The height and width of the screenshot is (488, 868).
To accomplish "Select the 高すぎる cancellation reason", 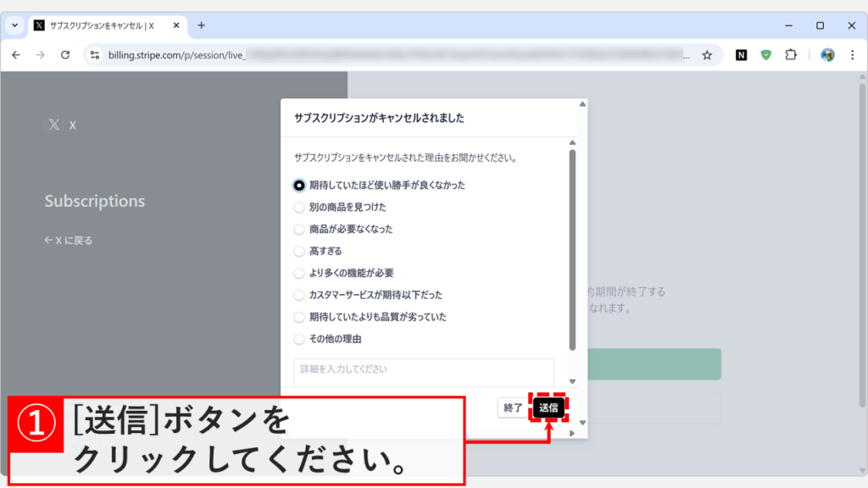I will point(298,250).
